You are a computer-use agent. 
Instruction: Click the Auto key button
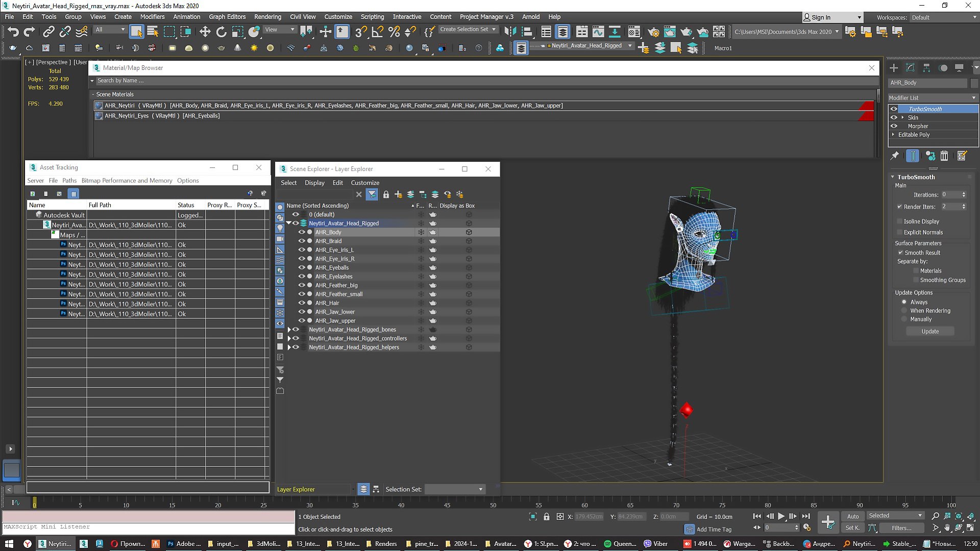click(853, 516)
